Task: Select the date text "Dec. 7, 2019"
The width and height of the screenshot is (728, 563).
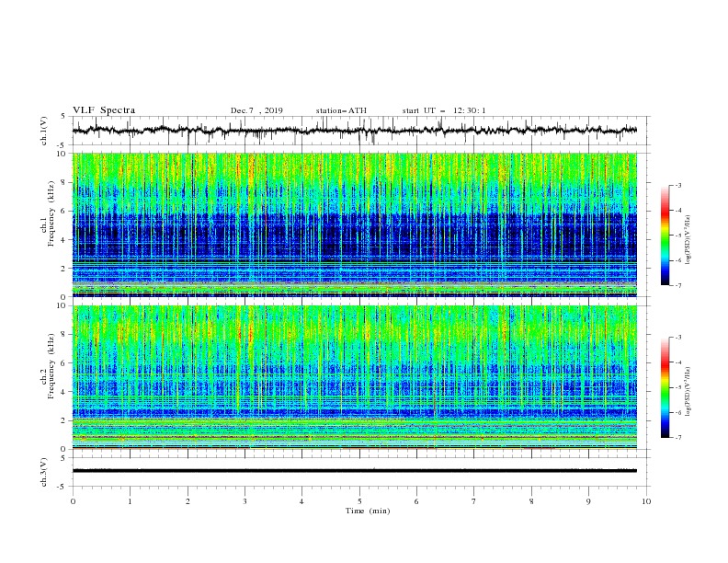Action: pos(256,110)
